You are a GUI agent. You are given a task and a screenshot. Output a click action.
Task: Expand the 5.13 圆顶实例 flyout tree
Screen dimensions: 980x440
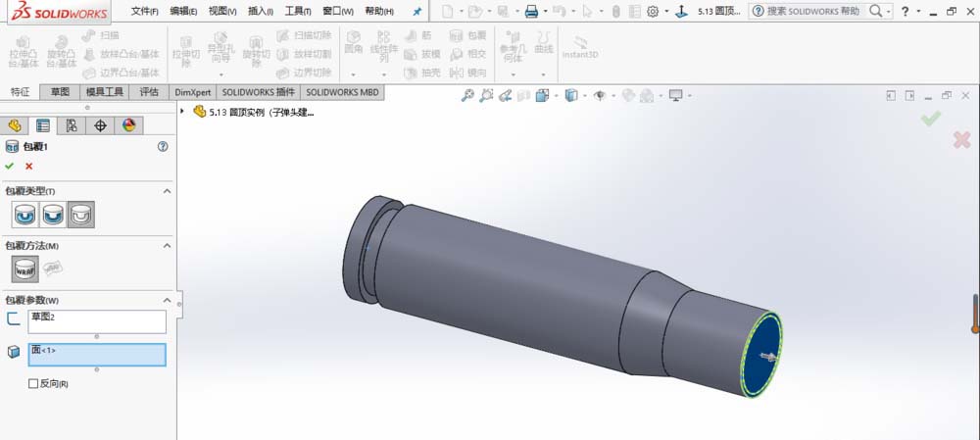(182, 112)
